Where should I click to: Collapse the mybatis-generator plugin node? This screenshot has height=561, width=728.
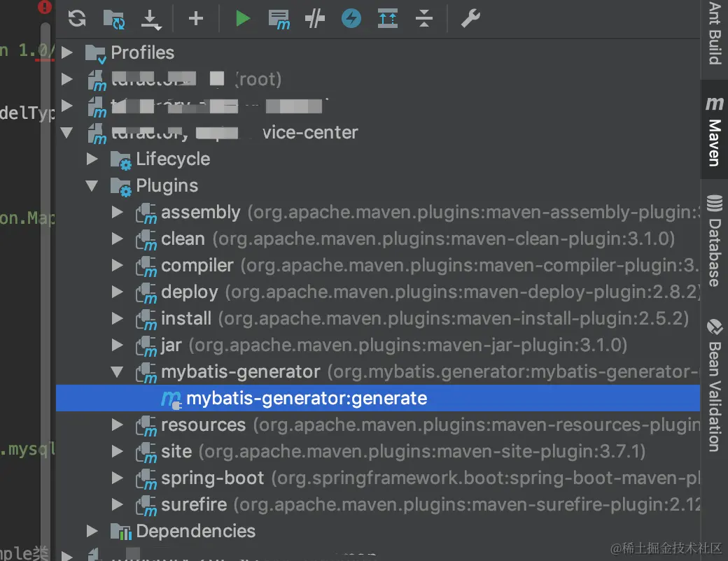point(117,371)
